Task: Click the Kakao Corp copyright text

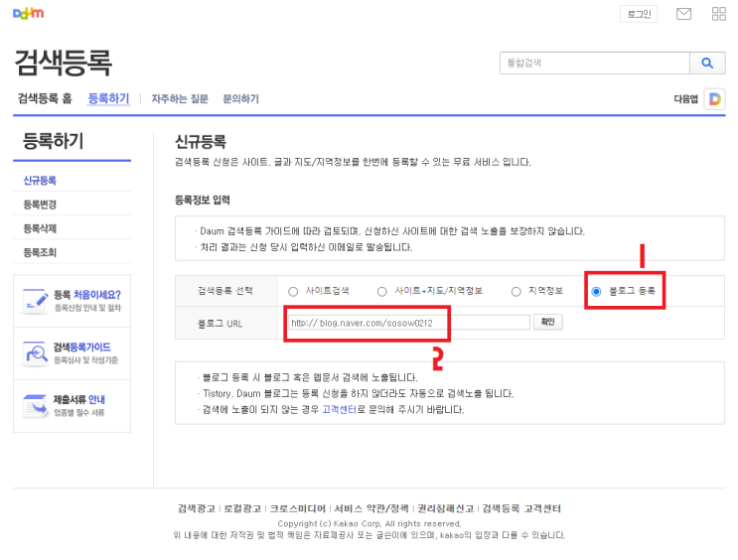Action: point(369,523)
